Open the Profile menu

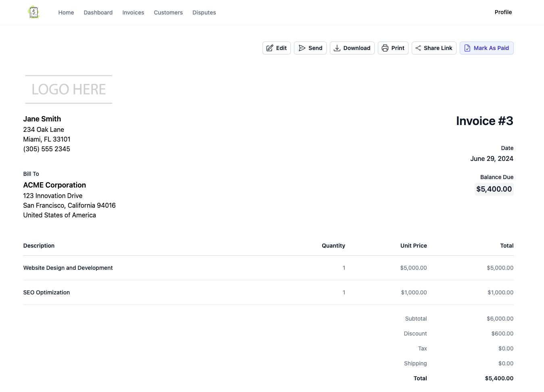(x=503, y=12)
